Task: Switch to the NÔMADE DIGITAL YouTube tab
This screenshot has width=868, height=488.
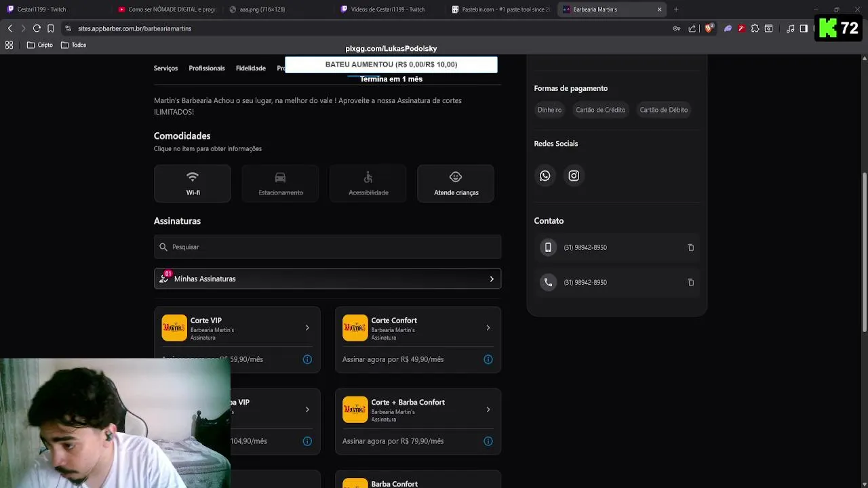Action: pyautogui.click(x=166, y=9)
